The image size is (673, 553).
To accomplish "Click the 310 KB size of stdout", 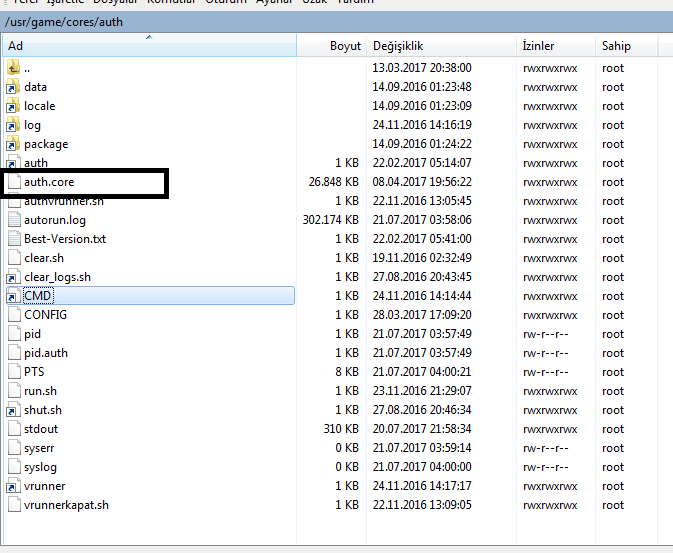I will 341,429.
